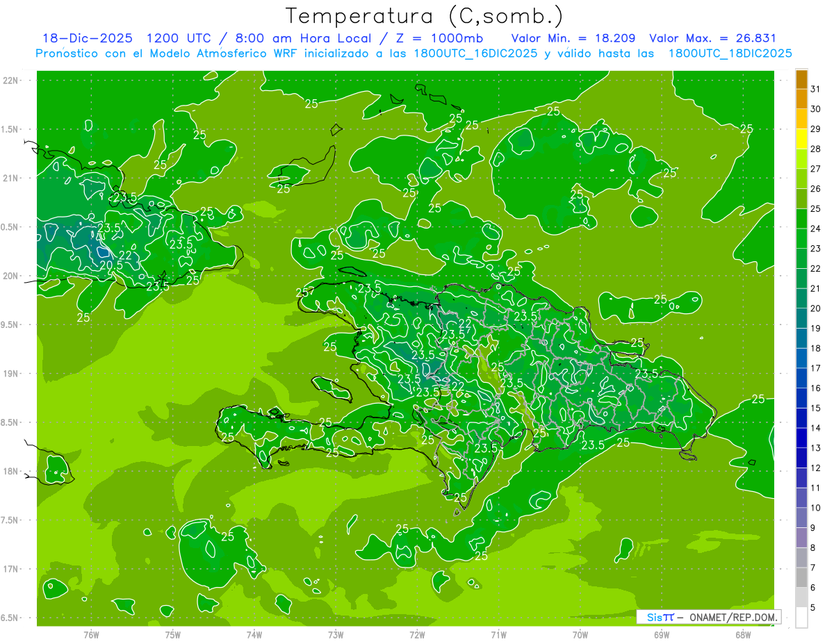Click the value 11 on the color scale

coord(816,488)
